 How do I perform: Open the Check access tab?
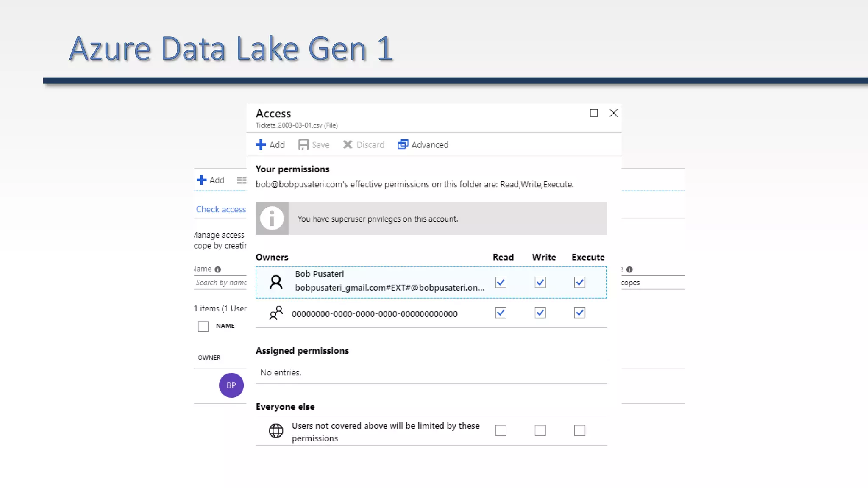221,209
